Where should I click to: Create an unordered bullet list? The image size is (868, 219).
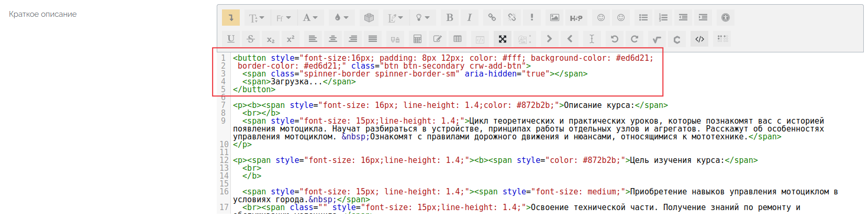pyautogui.click(x=643, y=18)
